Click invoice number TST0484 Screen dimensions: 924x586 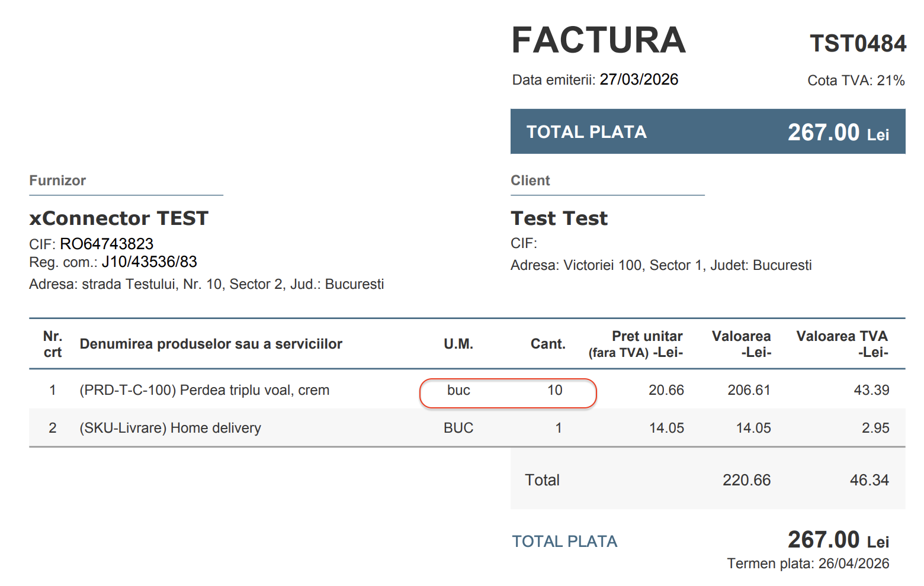click(x=858, y=44)
